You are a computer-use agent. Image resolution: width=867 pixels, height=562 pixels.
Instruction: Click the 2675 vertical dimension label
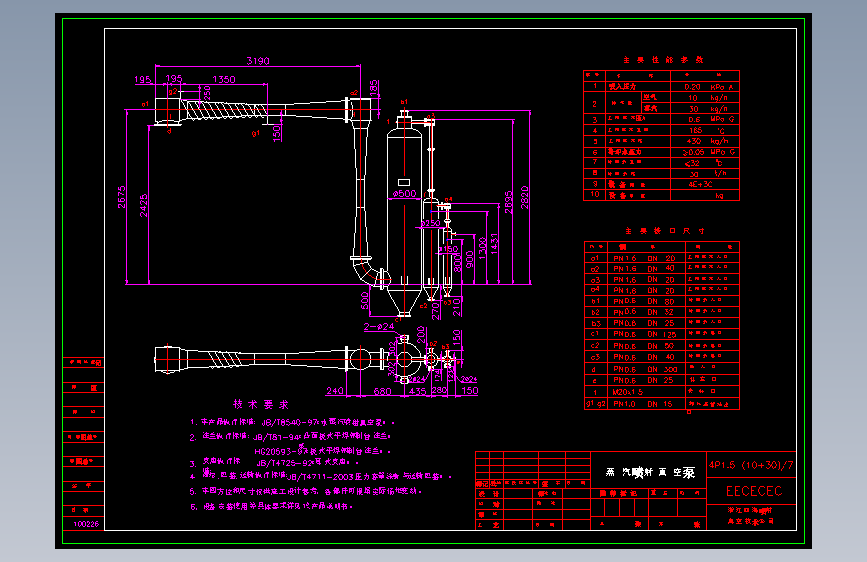pyautogui.click(x=122, y=197)
